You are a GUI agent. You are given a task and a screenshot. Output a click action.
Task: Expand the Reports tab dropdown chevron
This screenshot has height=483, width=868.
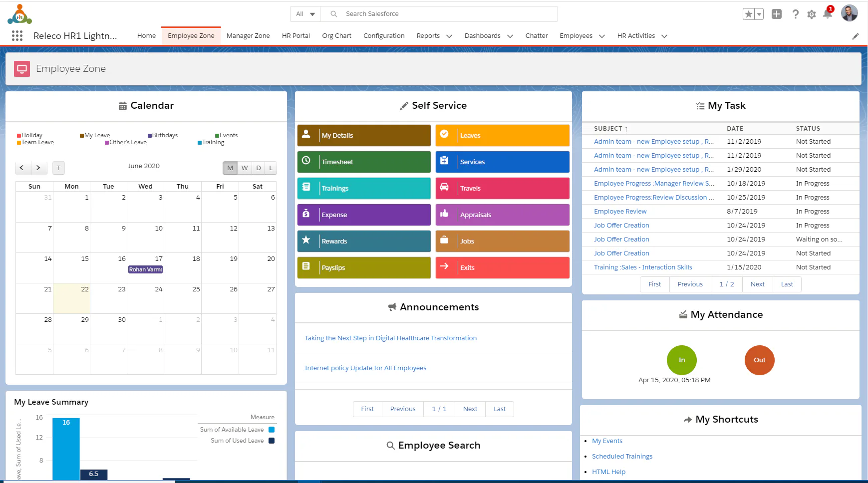(x=449, y=36)
